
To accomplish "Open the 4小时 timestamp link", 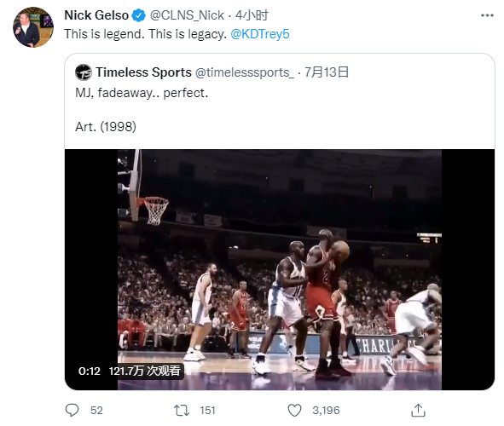I will [252, 15].
